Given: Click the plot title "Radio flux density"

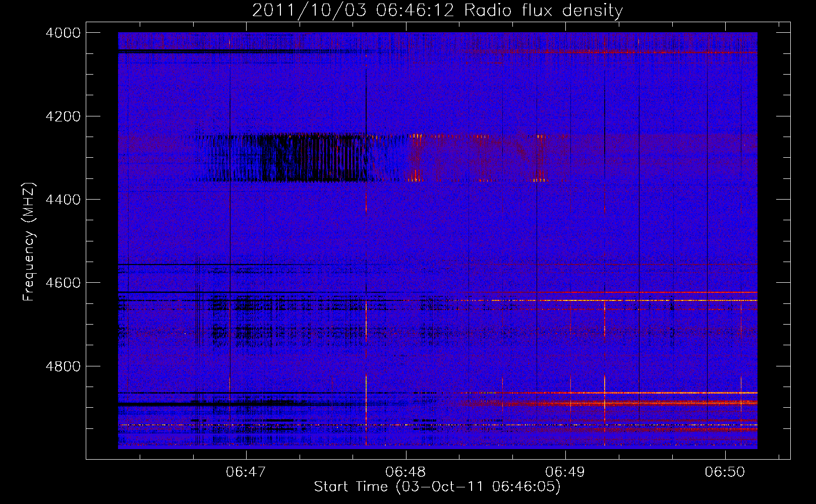Looking at the screenshot, I should pyautogui.click(x=544, y=11).
